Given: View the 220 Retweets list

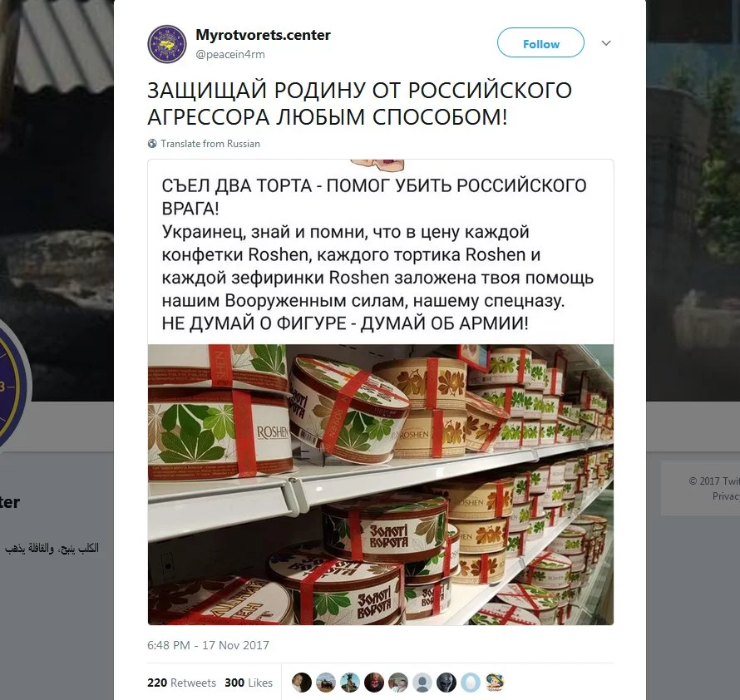Looking at the screenshot, I should point(181,683).
